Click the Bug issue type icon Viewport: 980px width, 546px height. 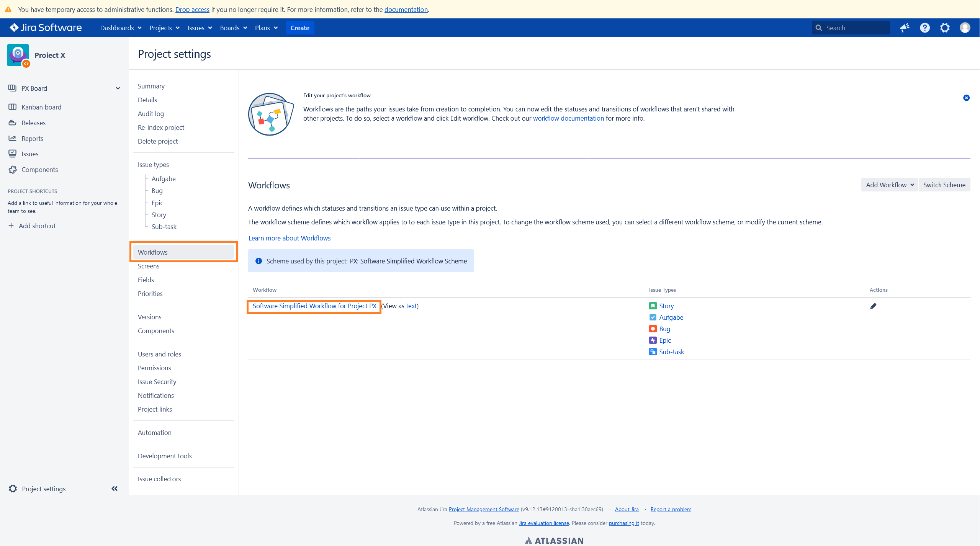point(653,329)
